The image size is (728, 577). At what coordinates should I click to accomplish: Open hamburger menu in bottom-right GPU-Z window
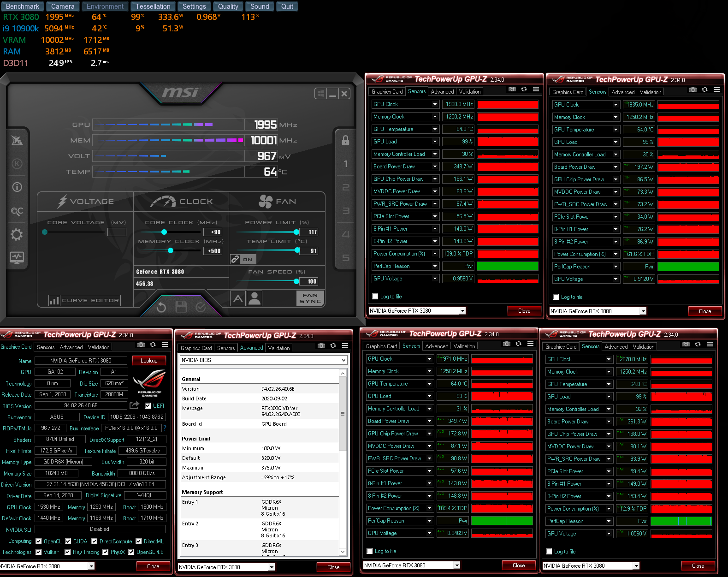710,344
